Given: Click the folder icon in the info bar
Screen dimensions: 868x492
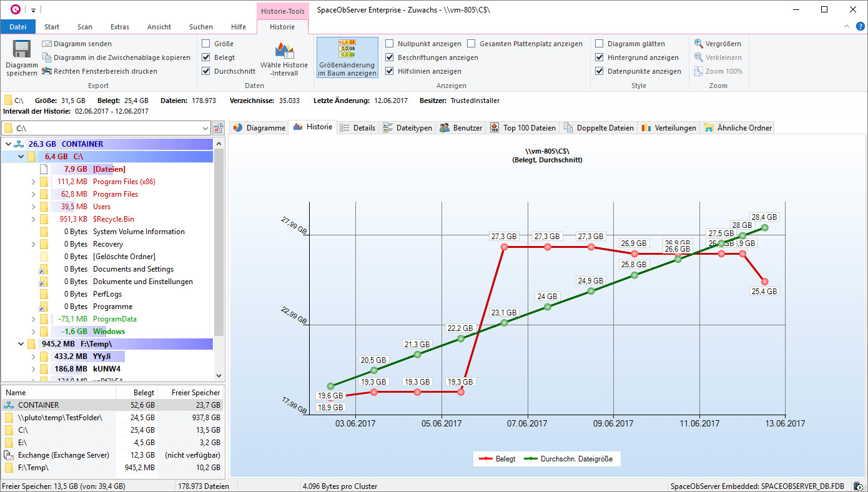Looking at the screenshot, I should [8, 100].
